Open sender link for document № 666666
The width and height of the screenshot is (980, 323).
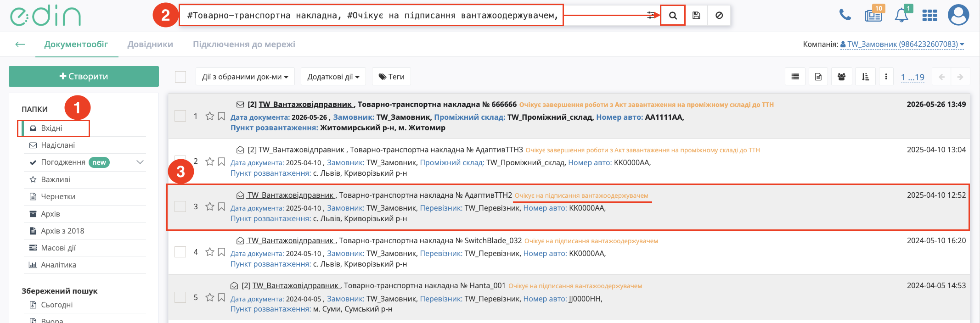click(306, 104)
